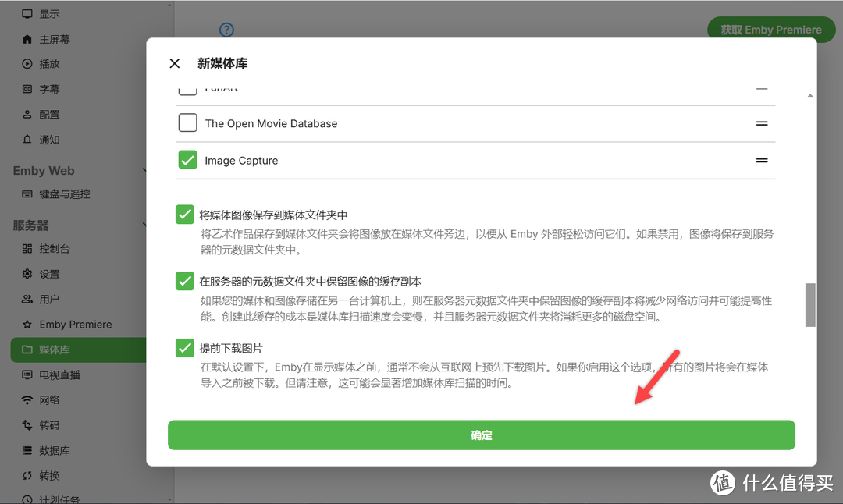
Task: Click the 控制台 dashboard icon
Action: coord(27,249)
